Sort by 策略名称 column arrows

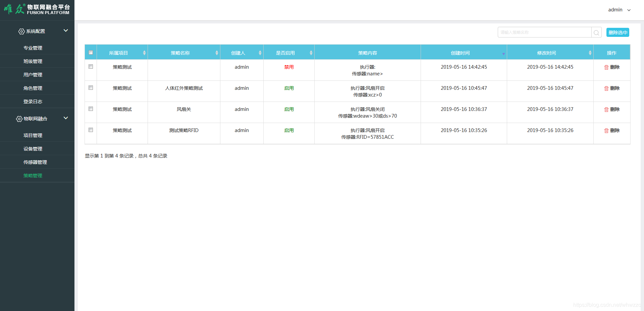point(217,53)
